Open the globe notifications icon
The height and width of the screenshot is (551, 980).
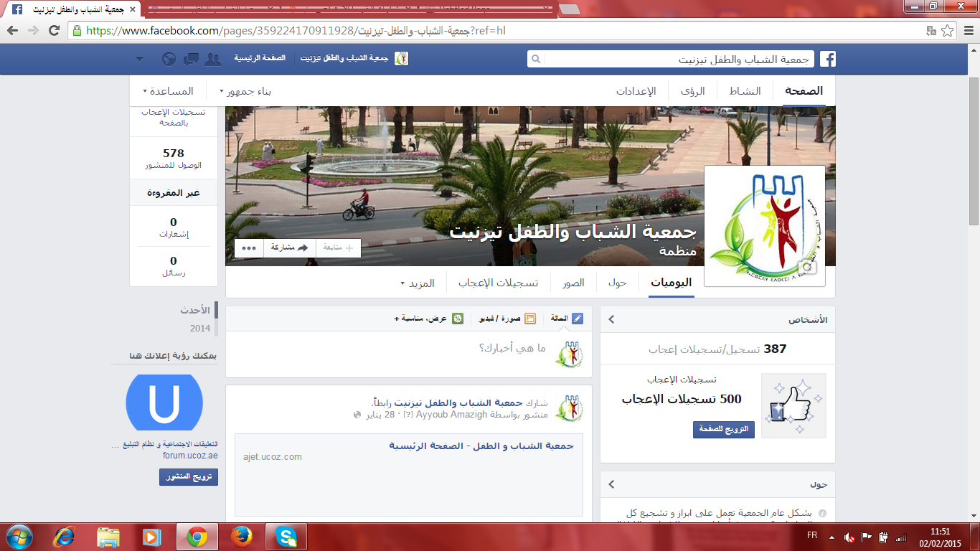coord(169,59)
